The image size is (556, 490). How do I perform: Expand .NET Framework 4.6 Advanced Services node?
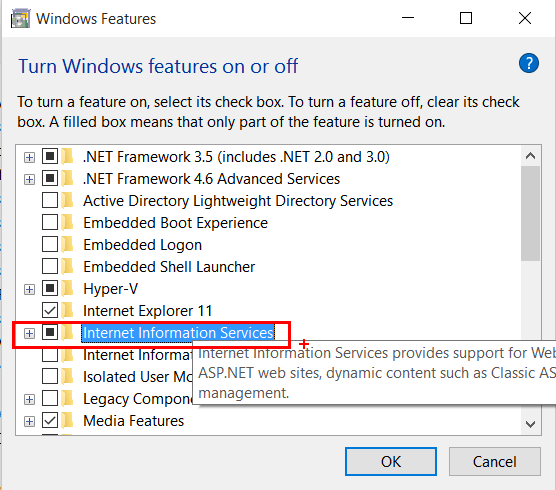coord(29,179)
